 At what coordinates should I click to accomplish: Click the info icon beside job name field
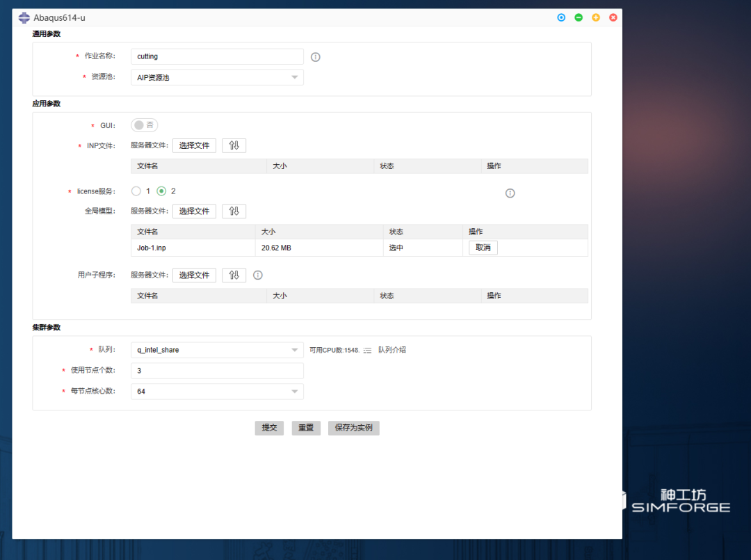click(315, 57)
